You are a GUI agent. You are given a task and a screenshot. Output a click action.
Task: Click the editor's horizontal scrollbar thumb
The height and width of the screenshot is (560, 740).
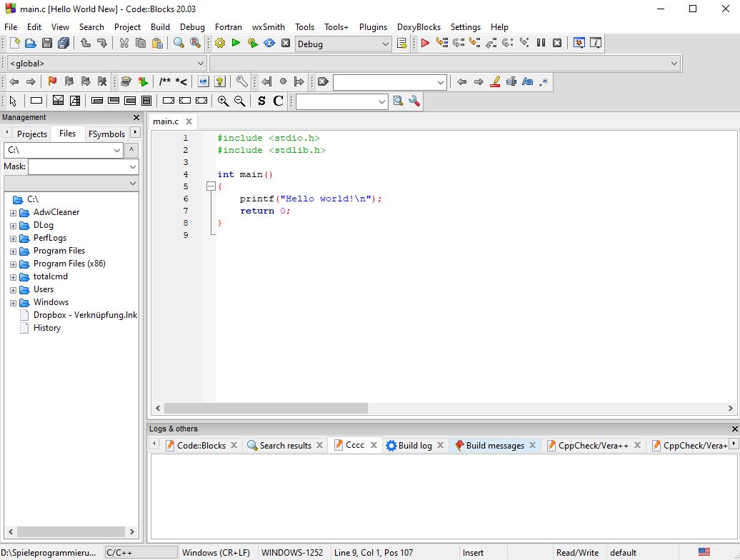[266, 409]
